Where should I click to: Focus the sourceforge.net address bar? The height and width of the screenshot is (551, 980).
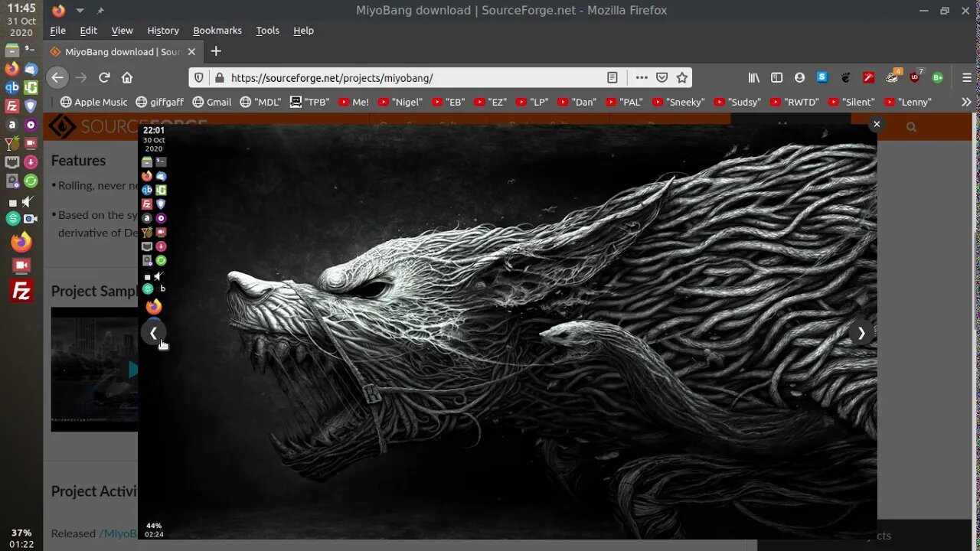[x=413, y=77]
